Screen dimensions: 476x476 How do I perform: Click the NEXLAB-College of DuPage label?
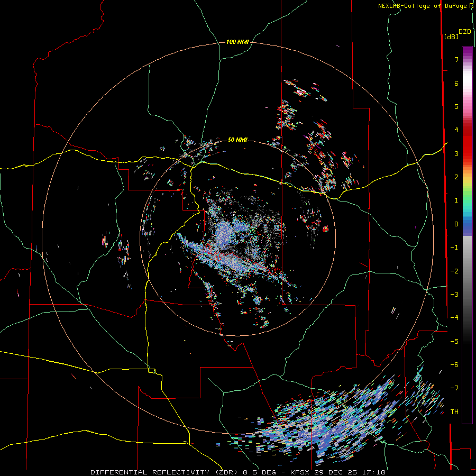click(x=425, y=6)
